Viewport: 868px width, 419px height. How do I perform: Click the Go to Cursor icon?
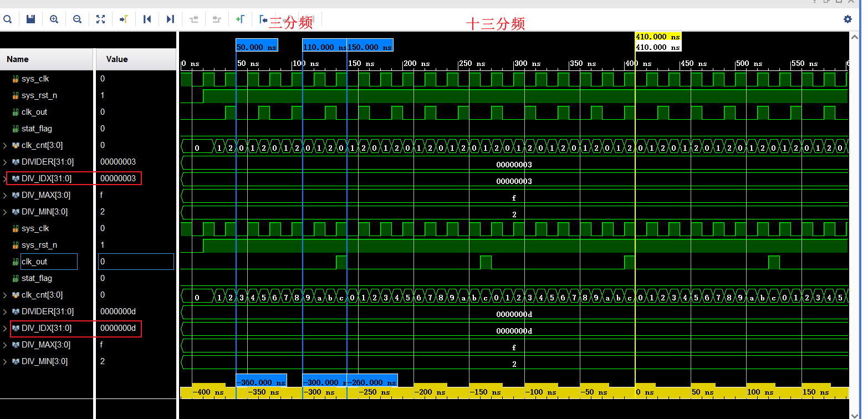[124, 19]
